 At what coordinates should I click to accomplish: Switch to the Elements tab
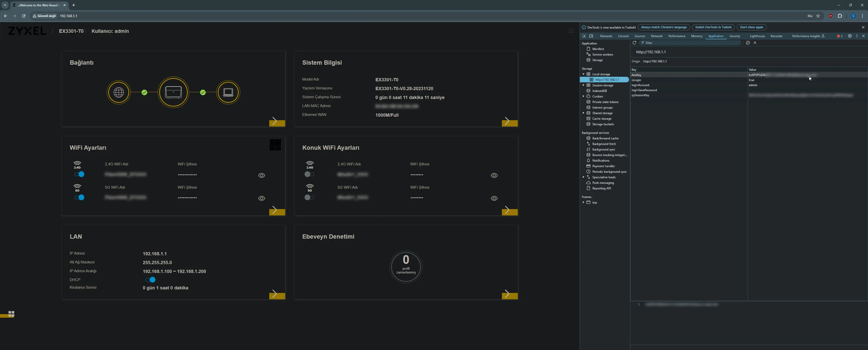[x=606, y=36]
